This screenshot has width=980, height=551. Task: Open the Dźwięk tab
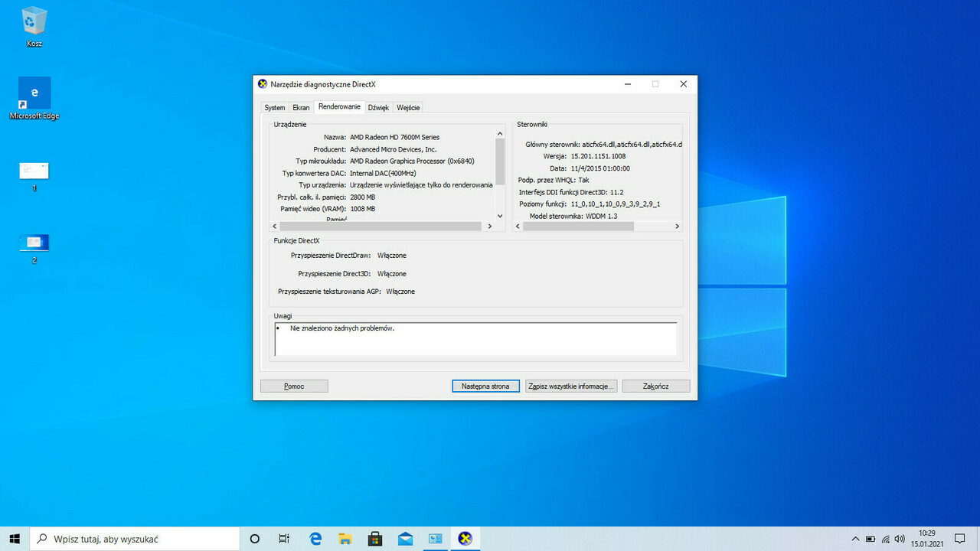point(378,108)
